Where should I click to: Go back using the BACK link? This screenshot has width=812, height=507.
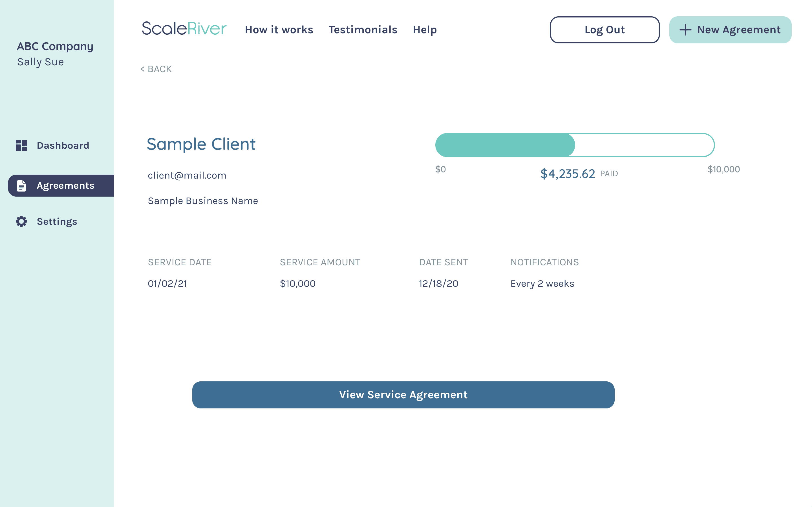click(156, 69)
